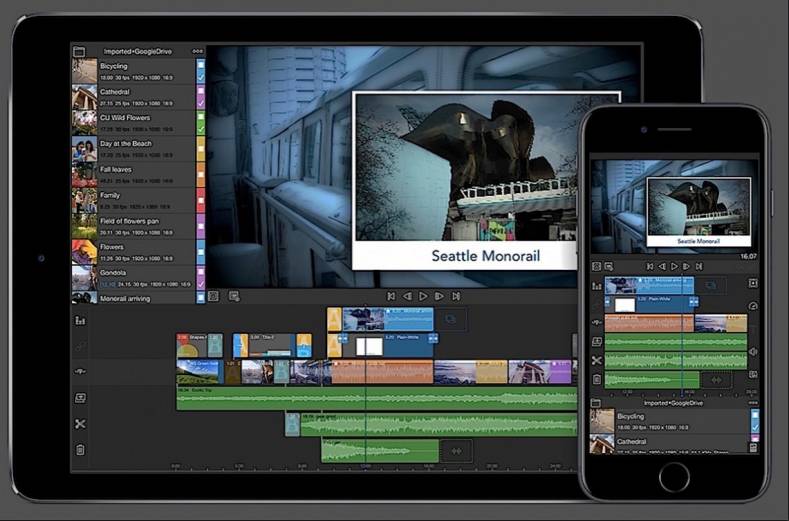The height and width of the screenshot is (521, 789).
Task: Click the insert clip icon on iPhone sidebar
Action: click(x=597, y=323)
